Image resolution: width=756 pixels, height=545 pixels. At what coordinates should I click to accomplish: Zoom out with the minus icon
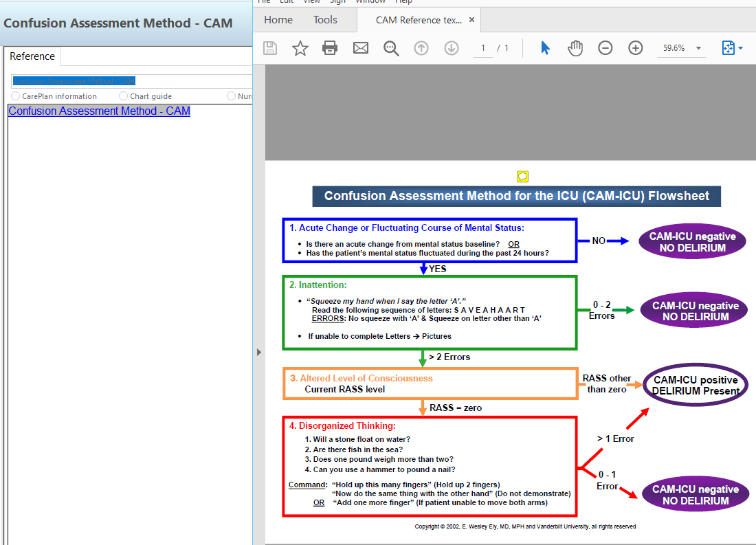pos(605,48)
